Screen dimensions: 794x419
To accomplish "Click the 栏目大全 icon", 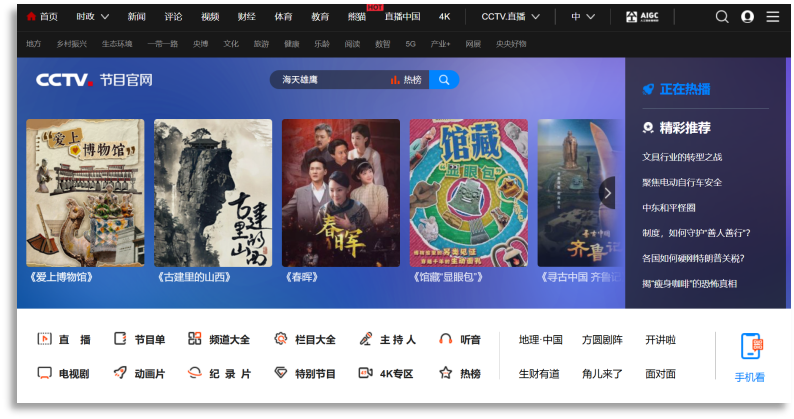I will (281, 339).
